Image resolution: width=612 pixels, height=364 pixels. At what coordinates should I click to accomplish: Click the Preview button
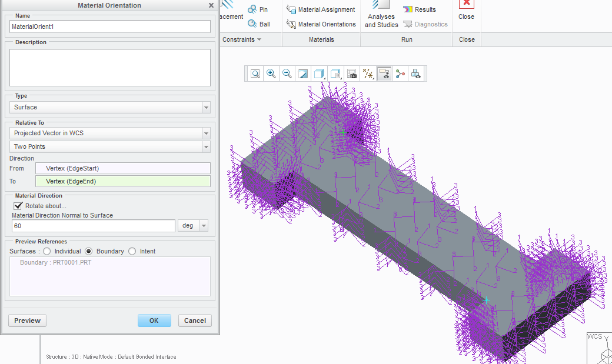[27, 320]
